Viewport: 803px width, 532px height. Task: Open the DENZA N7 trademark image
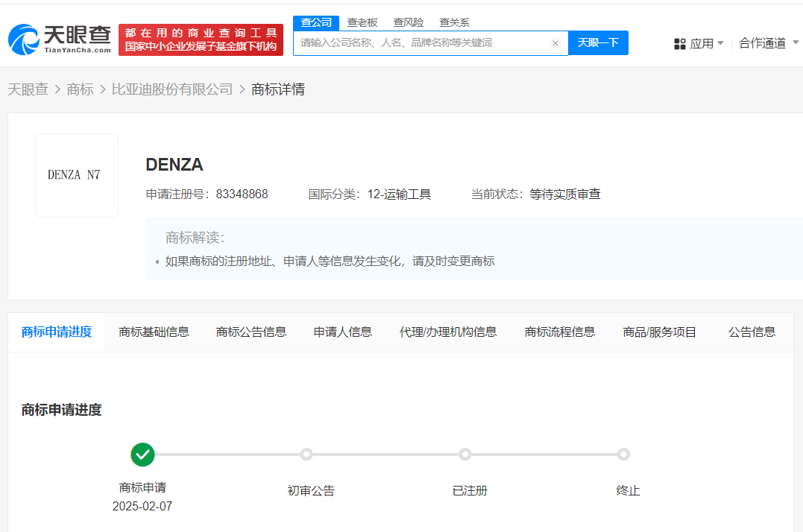(77, 175)
